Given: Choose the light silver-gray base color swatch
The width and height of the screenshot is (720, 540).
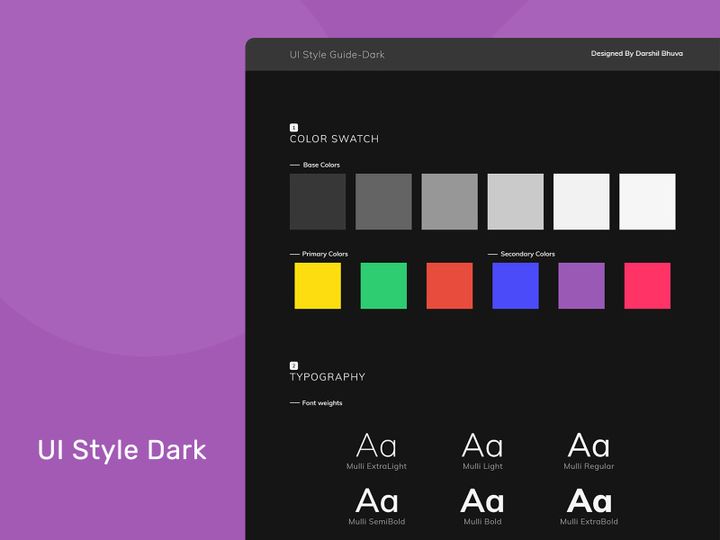Looking at the screenshot, I should 515,202.
